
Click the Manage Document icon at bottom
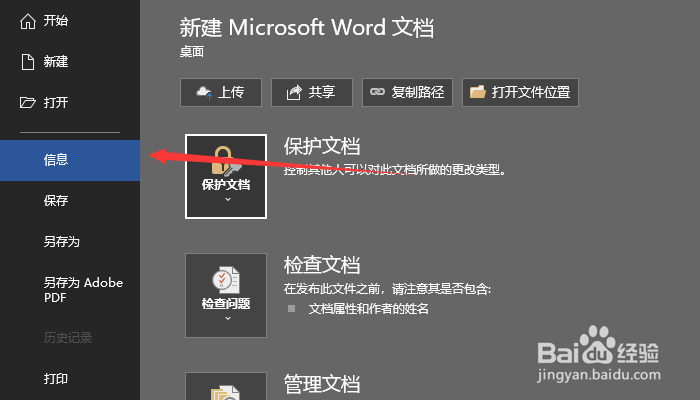click(226, 393)
